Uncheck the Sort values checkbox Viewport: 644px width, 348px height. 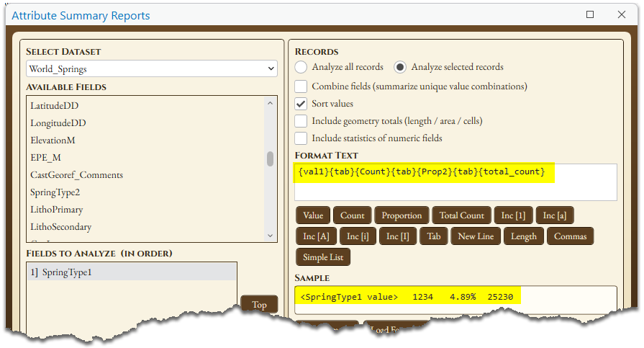[x=301, y=104]
